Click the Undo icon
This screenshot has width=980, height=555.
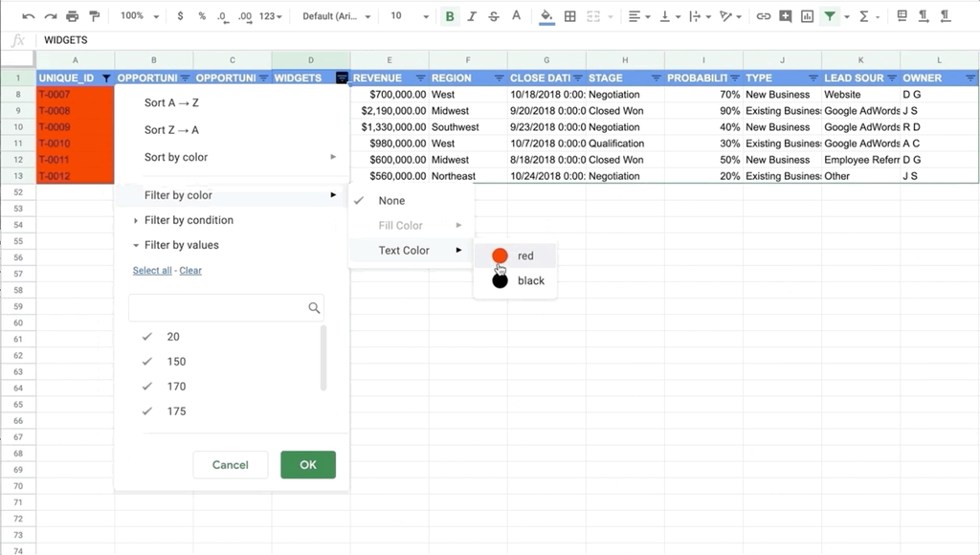tap(28, 16)
